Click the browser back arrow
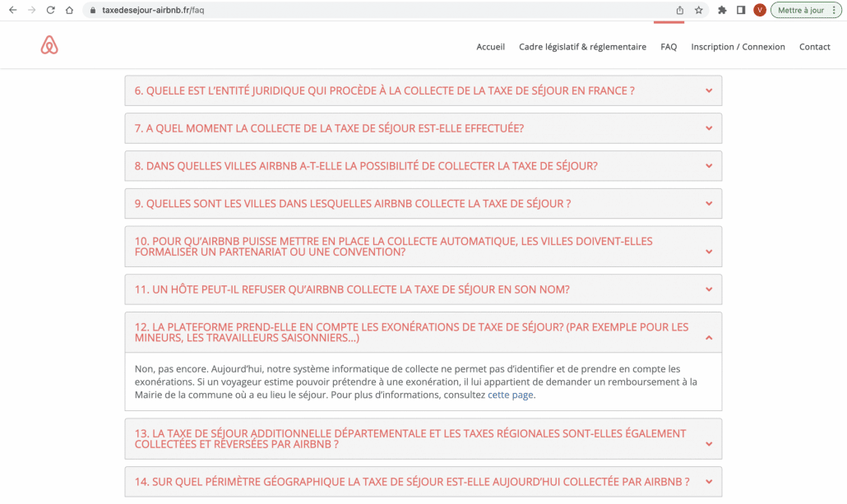 pyautogui.click(x=13, y=10)
